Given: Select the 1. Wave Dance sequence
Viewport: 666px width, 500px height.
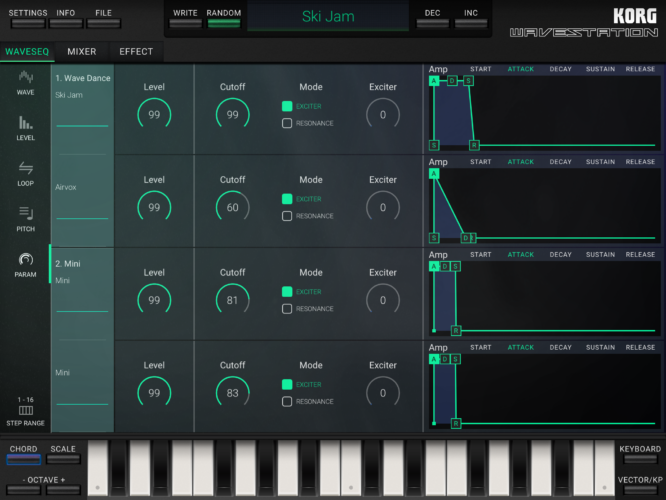Looking at the screenshot, I should pyautogui.click(x=83, y=78).
